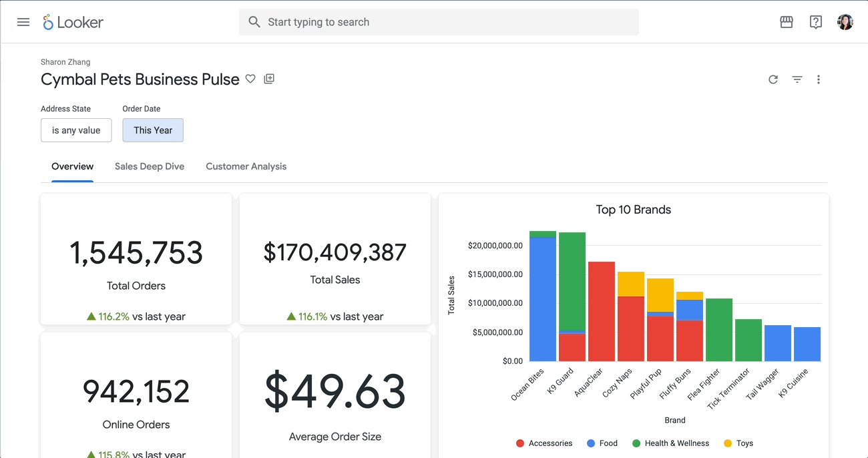Click the Looker logo
Image resolution: width=868 pixels, height=458 pixels.
pos(72,21)
